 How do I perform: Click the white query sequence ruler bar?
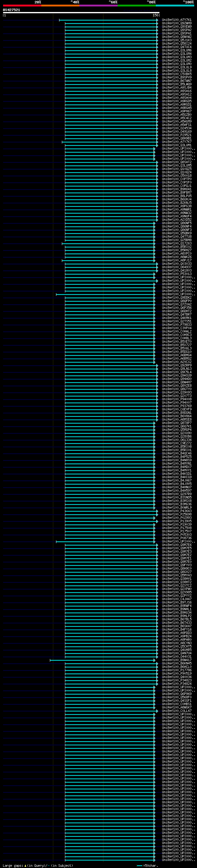point(81,12)
